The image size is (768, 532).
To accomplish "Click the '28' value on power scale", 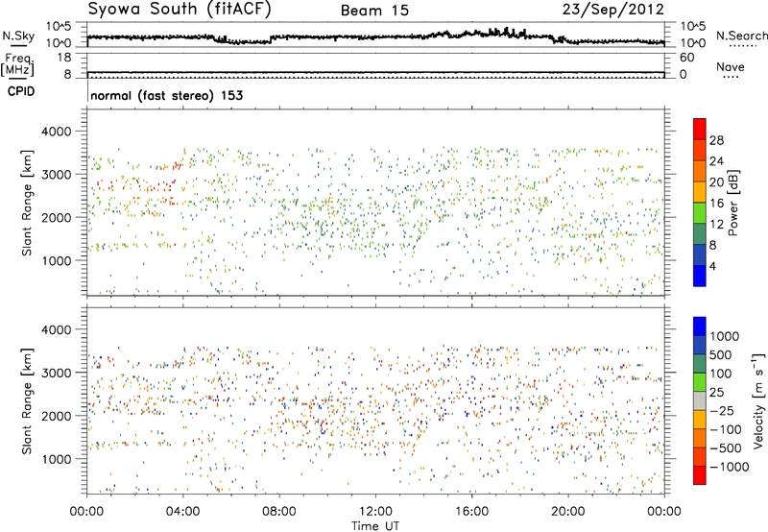I will (716, 140).
